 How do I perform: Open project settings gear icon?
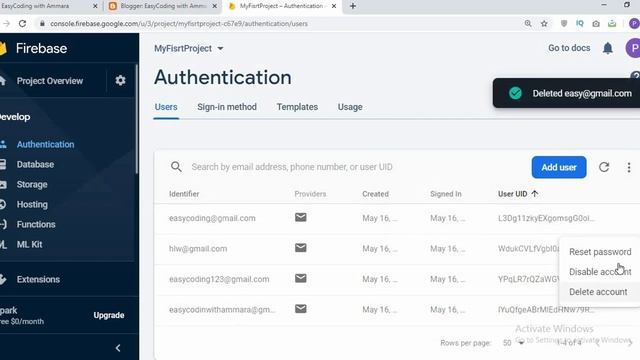pos(120,80)
